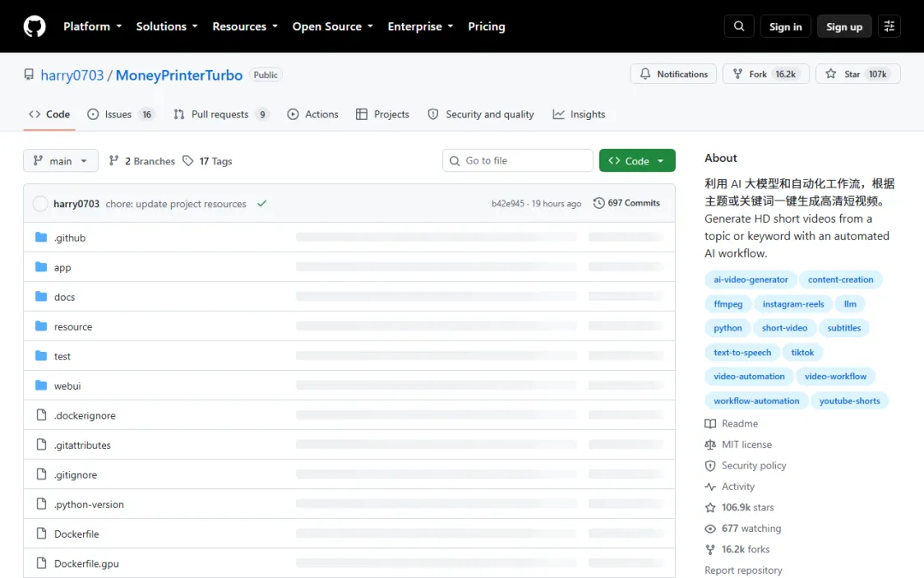This screenshot has width=924, height=578.
Task: Open the Actions tab
Action: pyautogui.click(x=313, y=115)
